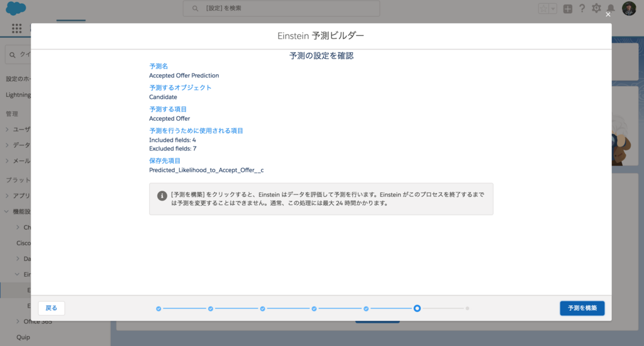This screenshot has height=346, width=644.
Task: Expand the Da sidebar tree item
Action: coord(18,259)
